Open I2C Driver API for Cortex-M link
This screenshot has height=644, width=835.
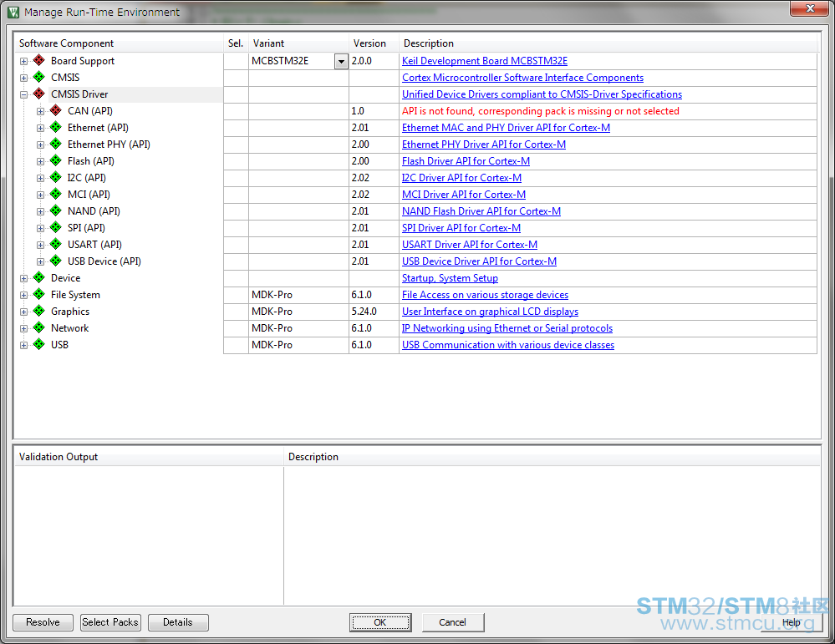[x=461, y=178]
